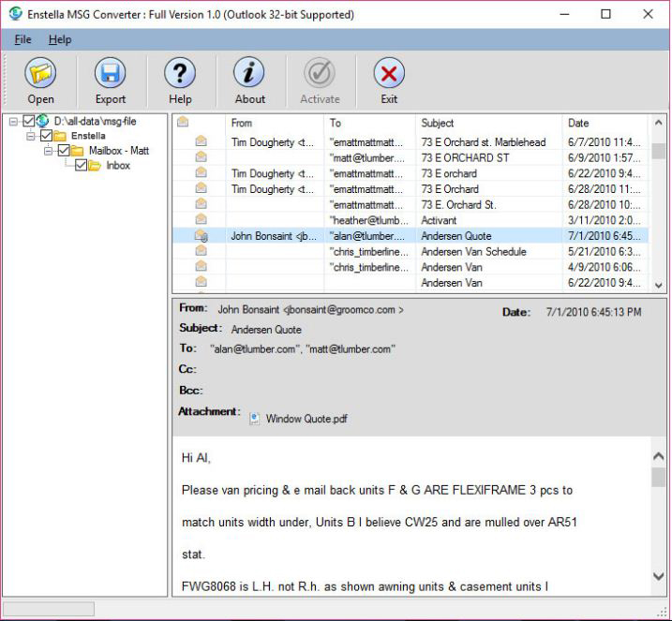
Task: Click the Enstella folder icon in tree
Action: pos(60,136)
